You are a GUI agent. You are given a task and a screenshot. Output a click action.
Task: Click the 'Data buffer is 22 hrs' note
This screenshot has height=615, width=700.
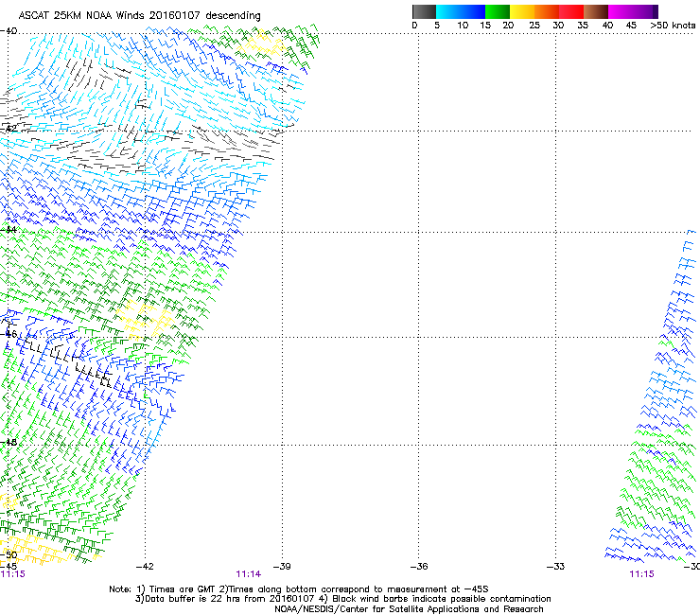pos(342,599)
